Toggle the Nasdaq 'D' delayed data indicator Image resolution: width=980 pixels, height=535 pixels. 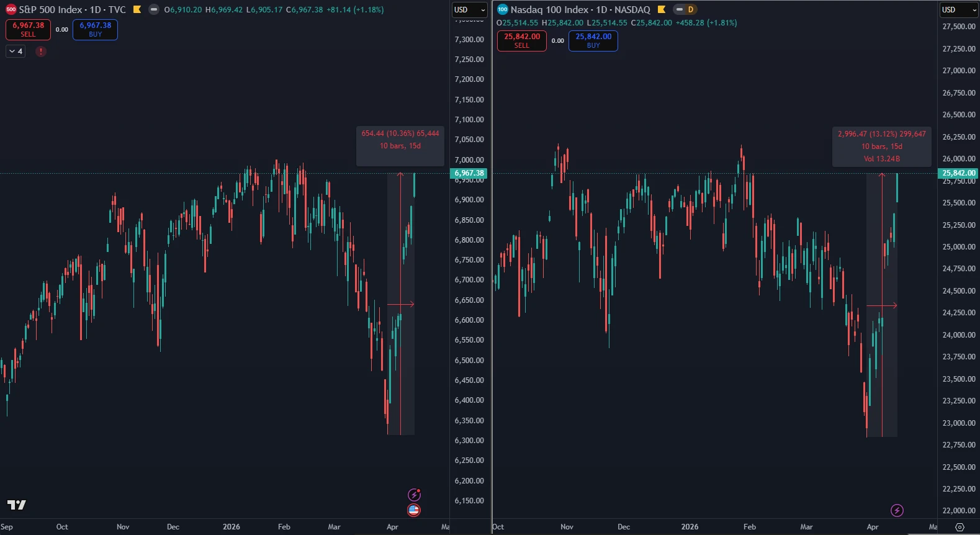[685, 9]
